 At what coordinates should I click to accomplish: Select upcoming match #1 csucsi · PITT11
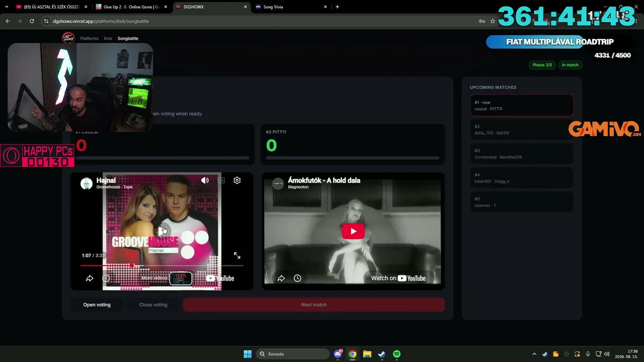pos(522,106)
